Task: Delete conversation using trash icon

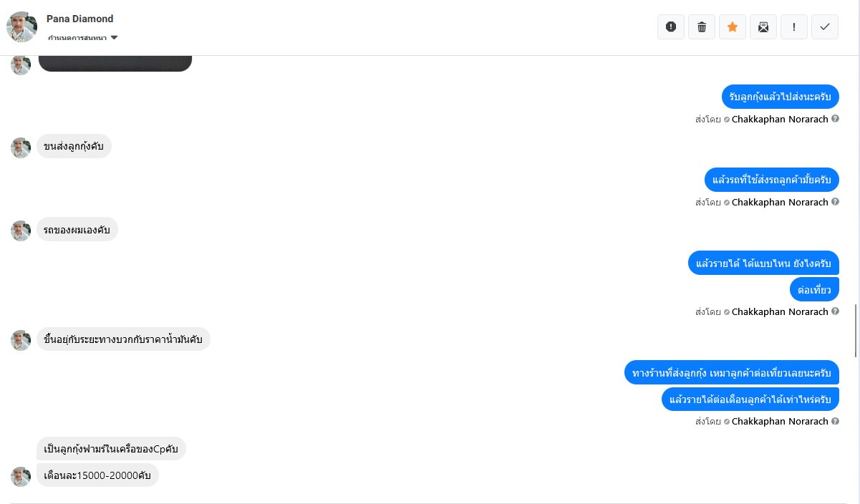Action: tap(702, 26)
